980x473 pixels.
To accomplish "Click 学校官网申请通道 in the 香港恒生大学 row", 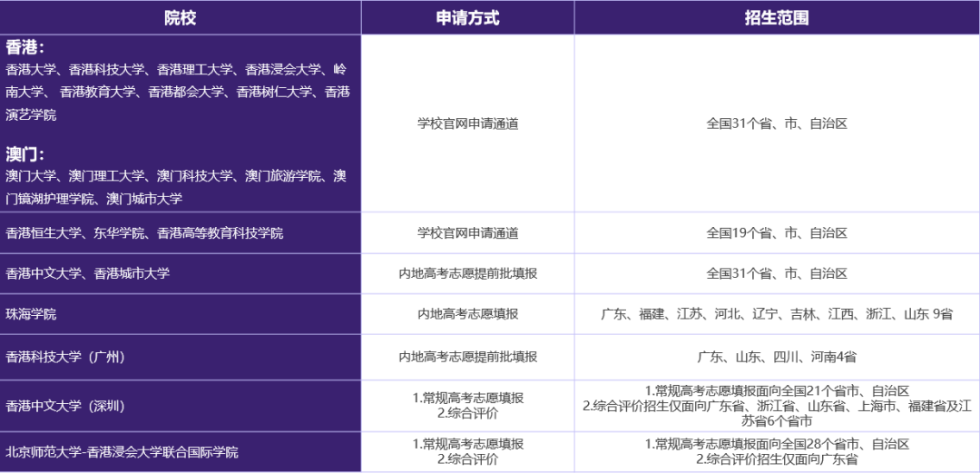I will coord(467,232).
